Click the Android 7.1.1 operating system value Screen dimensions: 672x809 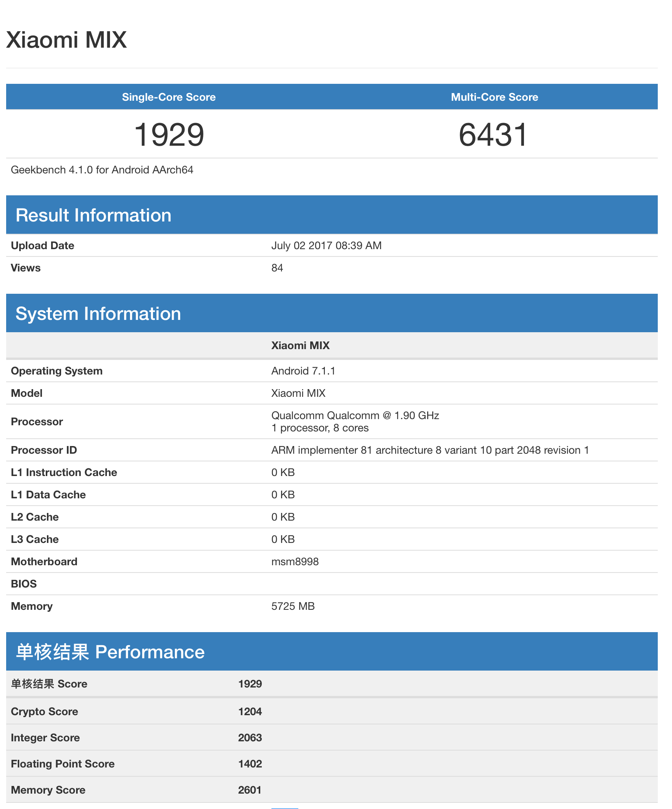click(x=303, y=371)
